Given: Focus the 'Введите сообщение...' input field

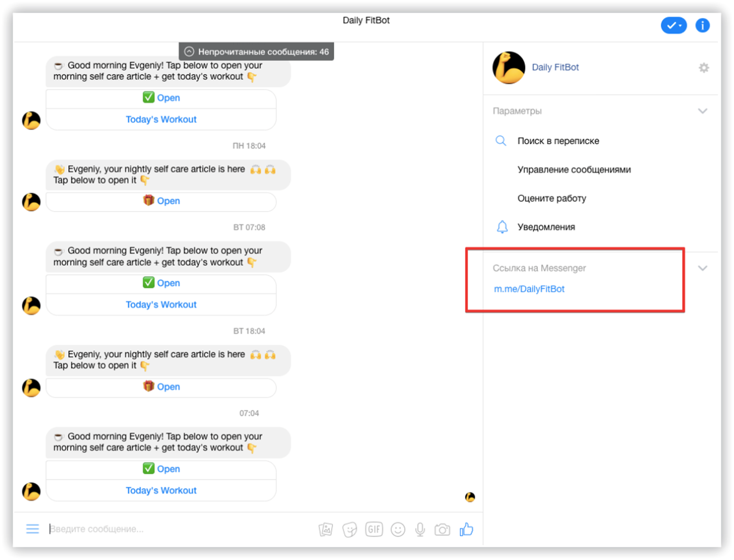Looking at the screenshot, I should (179, 529).
